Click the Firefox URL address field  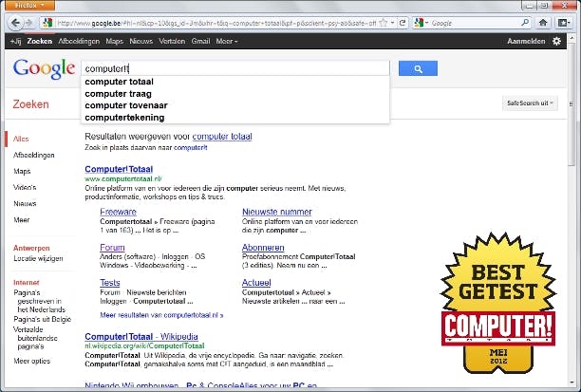pos(216,23)
